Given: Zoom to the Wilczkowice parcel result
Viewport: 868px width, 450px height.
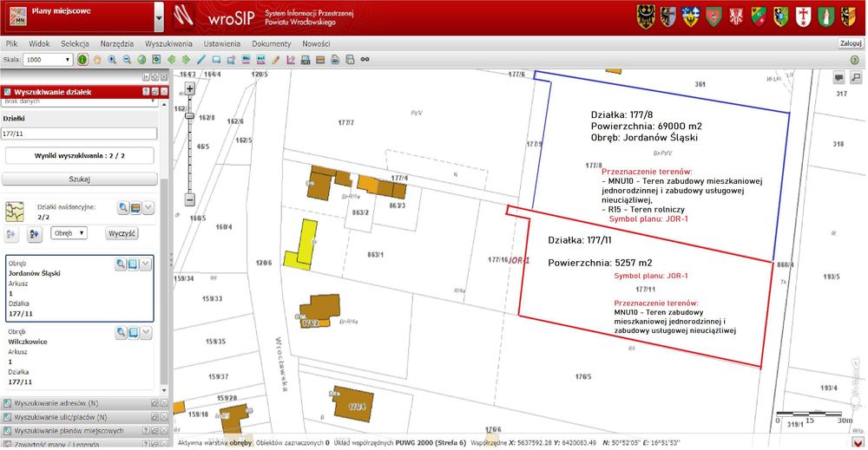Looking at the screenshot, I should click(x=121, y=333).
